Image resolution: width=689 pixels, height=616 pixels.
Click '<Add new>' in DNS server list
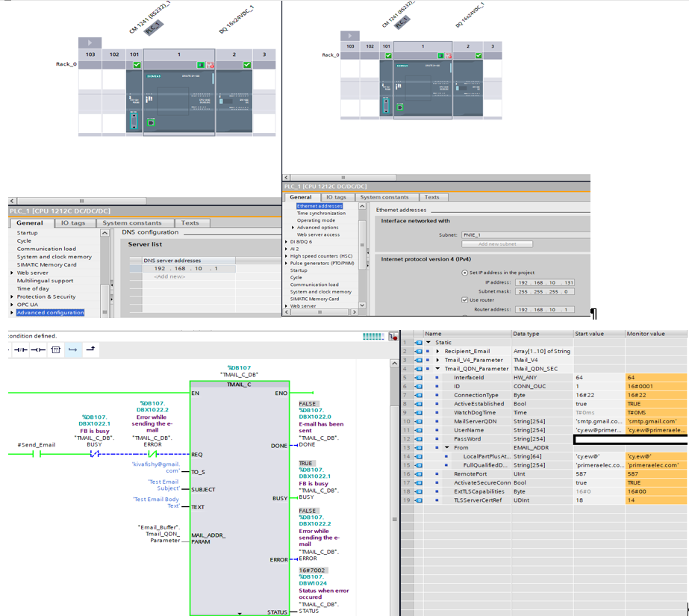[168, 276]
